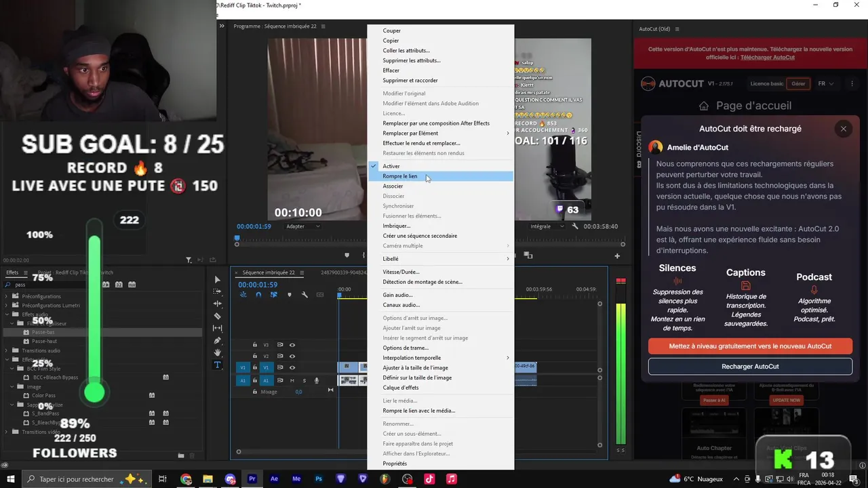Toggle Linked Selection icon in timeline
Screen dimensions: 868x488
point(274,295)
